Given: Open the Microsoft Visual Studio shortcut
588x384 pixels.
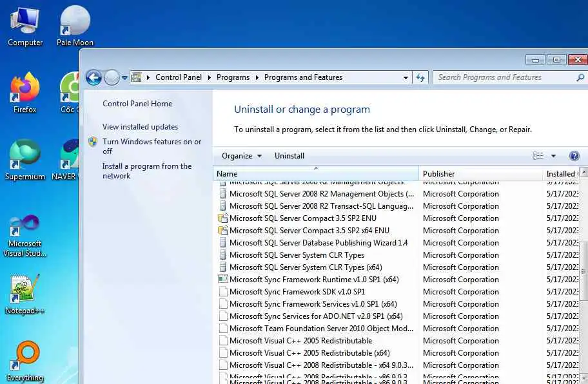Looking at the screenshot, I should (x=24, y=236).
